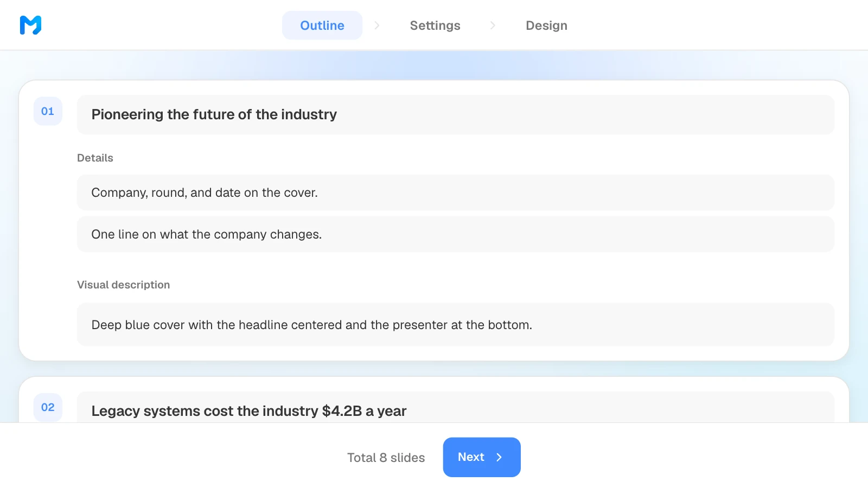Edit the 'Deep blue cover' visual description field
Screen dimensions: 868x488
456,325
